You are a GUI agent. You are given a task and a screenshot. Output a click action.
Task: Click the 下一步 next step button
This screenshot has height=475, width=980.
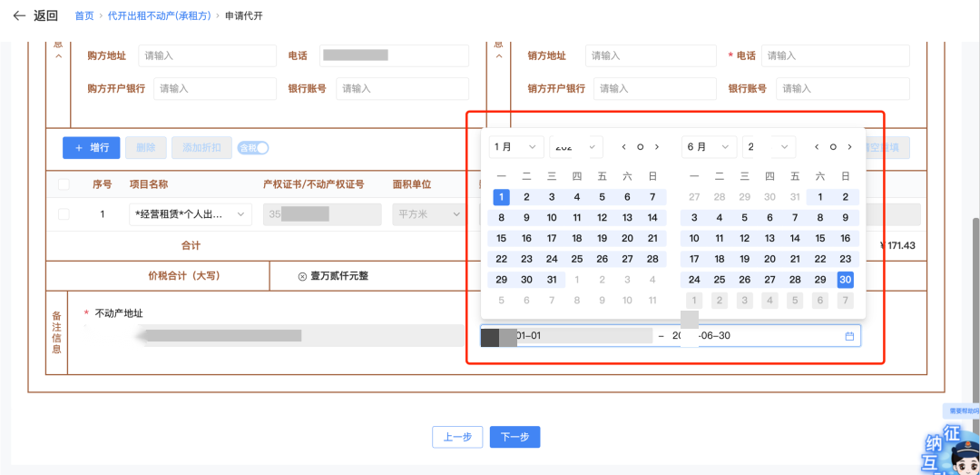515,438
